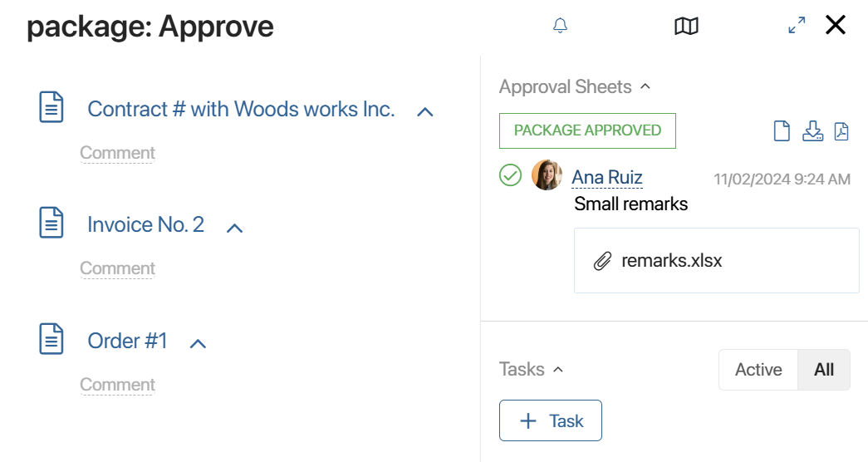Switch to the Active tasks filter
Image resolution: width=868 pixels, height=462 pixels.
click(758, 370)
